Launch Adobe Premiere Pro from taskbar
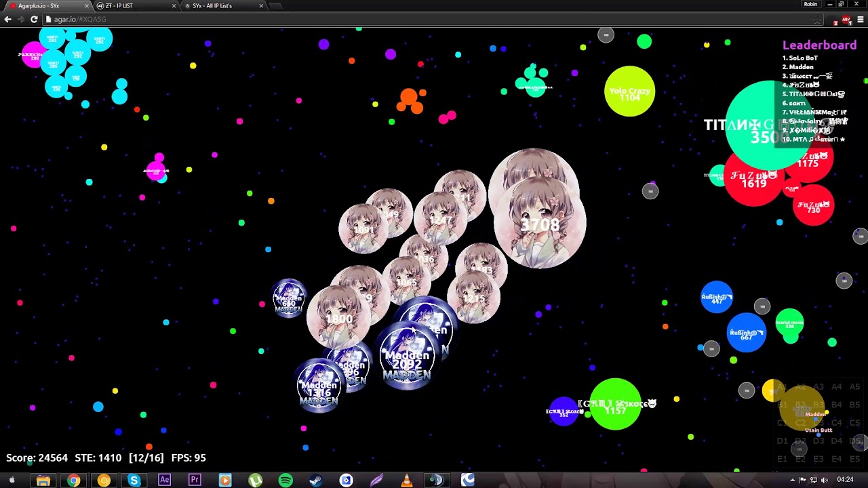 click(195, 480)
